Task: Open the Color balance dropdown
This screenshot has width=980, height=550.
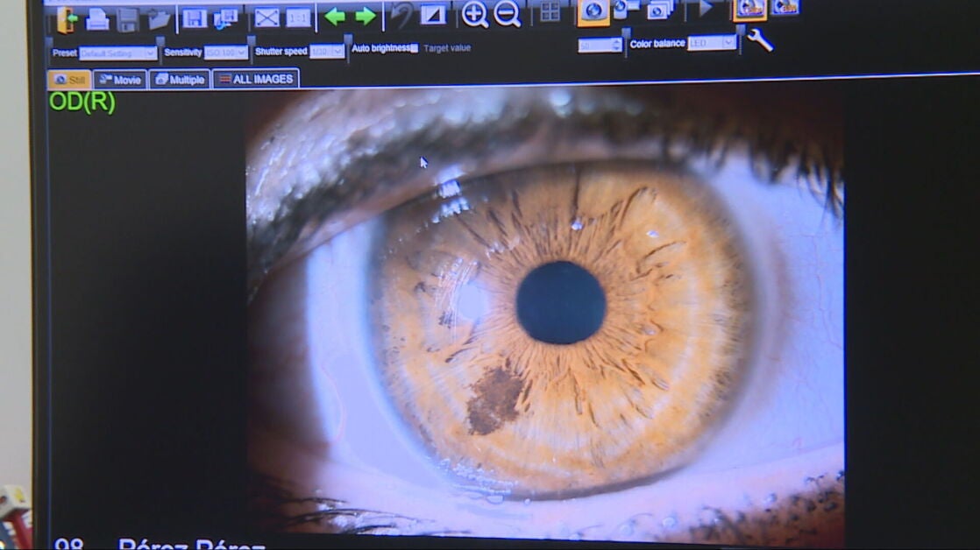Action: [x=711, y=43]
